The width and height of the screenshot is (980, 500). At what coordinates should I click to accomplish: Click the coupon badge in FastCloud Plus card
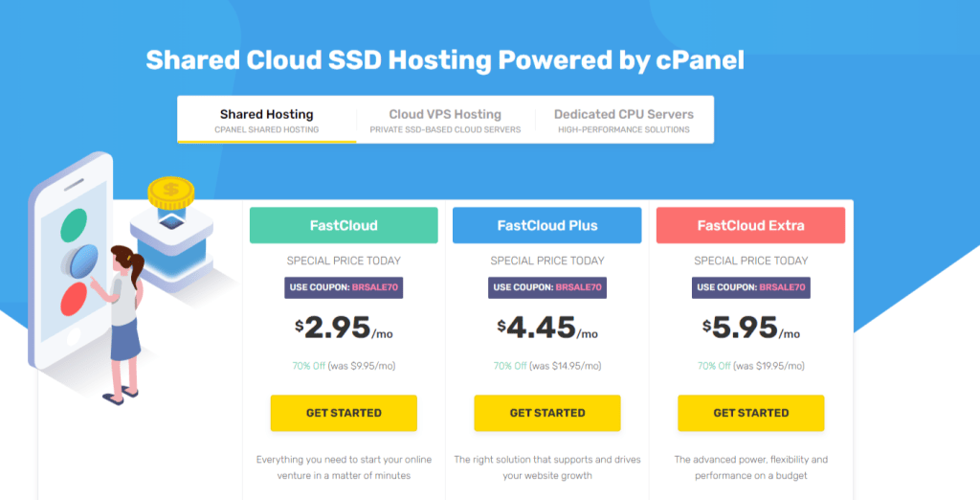(547, 287)
